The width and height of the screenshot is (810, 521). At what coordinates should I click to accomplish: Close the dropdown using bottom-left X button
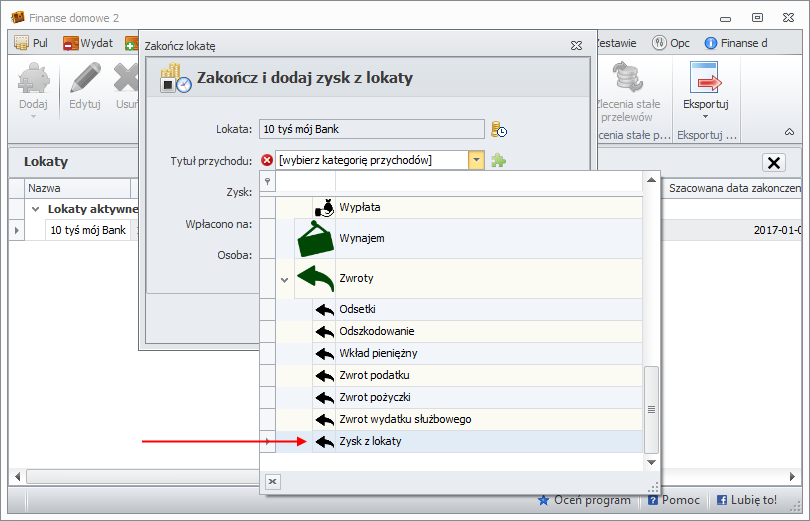tap(273, 481)
